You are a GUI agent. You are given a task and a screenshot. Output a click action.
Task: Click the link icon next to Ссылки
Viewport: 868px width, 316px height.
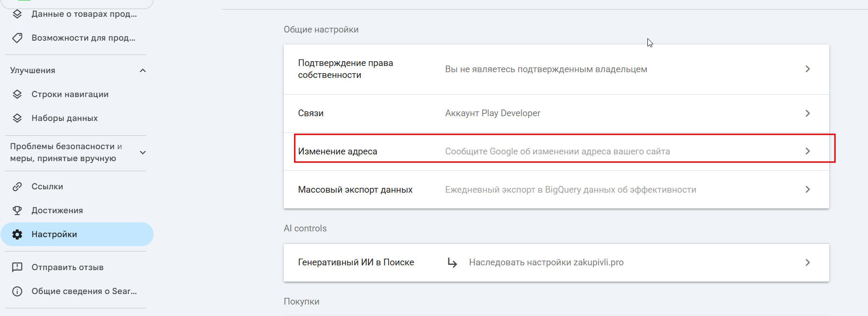(x=17, y=186)
